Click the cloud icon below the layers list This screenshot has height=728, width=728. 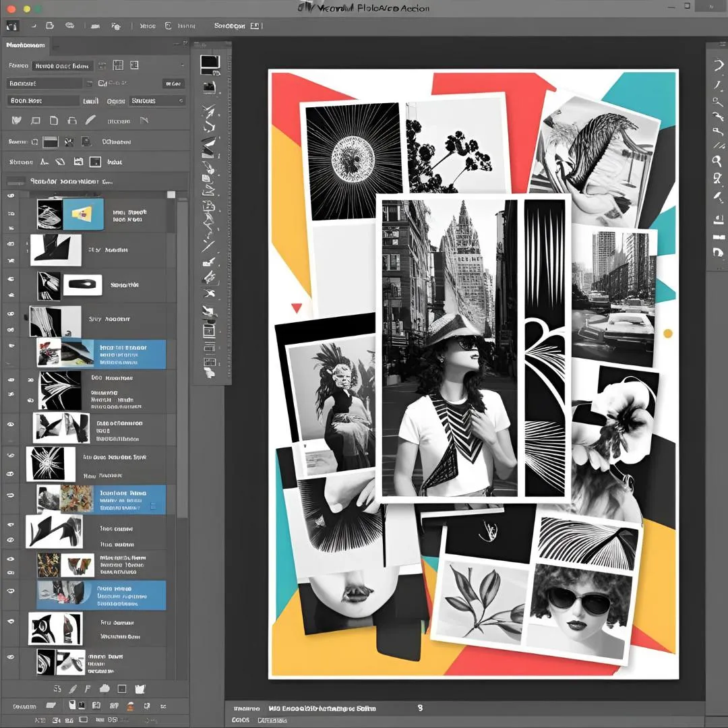click(104, 688)
